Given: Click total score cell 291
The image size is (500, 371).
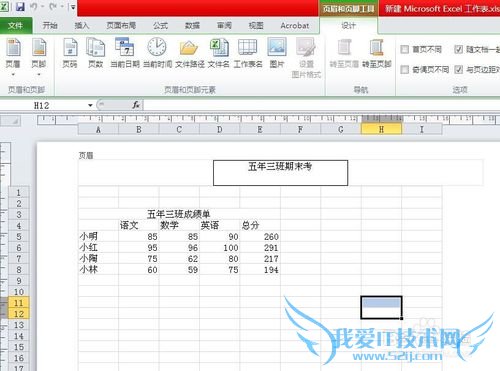Looking at the screenshot, I should [x=260, y=248].
